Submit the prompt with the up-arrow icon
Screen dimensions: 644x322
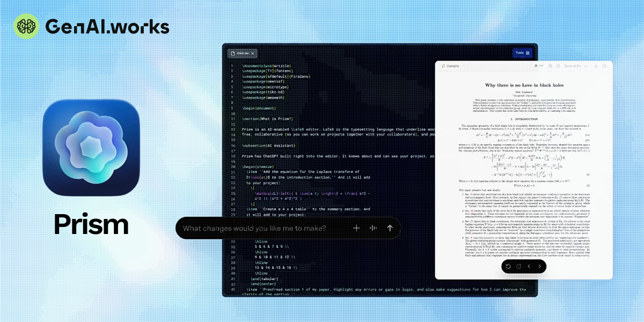390,228
